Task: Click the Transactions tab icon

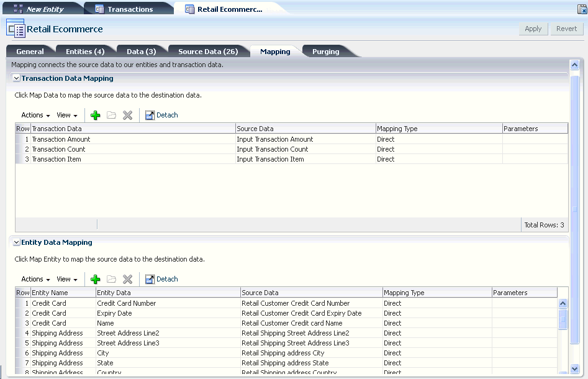Action: click(x=99, y=9)
